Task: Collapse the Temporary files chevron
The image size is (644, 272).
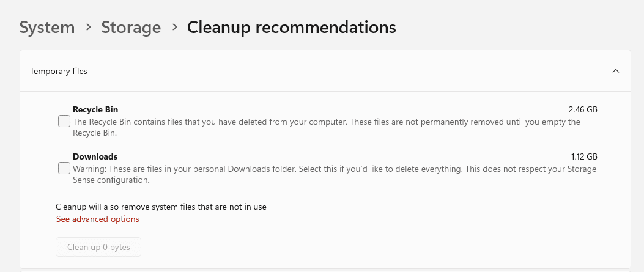Action: pos(616,71)
